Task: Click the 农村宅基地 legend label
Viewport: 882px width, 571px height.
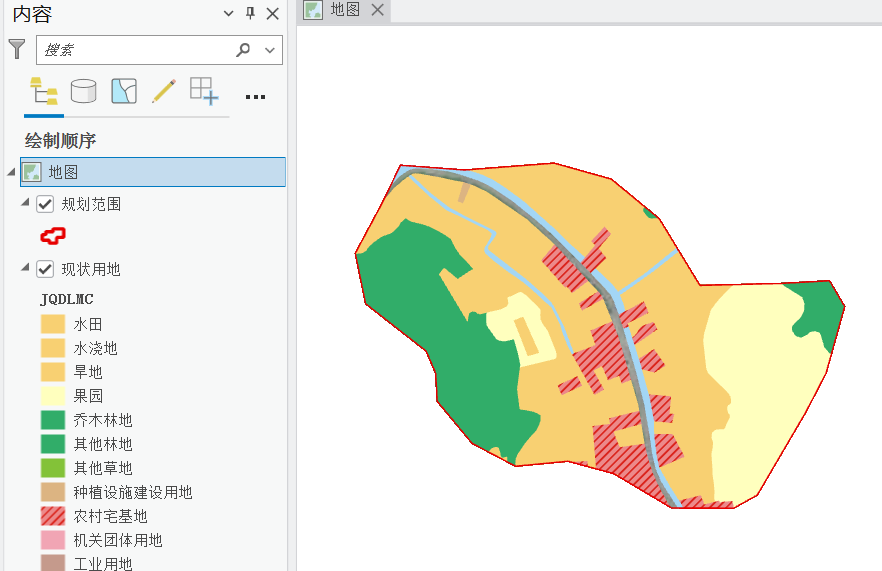Action: coord(110,516)
